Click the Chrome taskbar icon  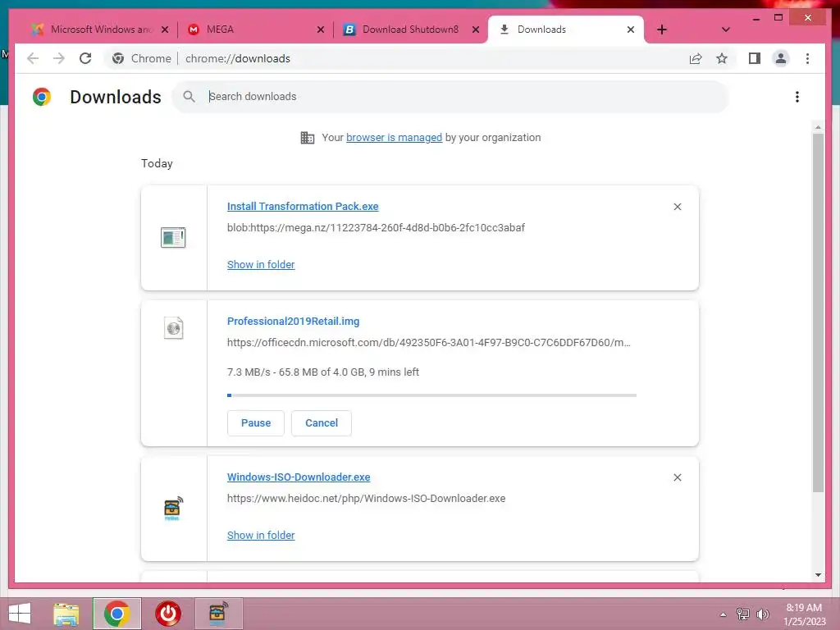116,614
